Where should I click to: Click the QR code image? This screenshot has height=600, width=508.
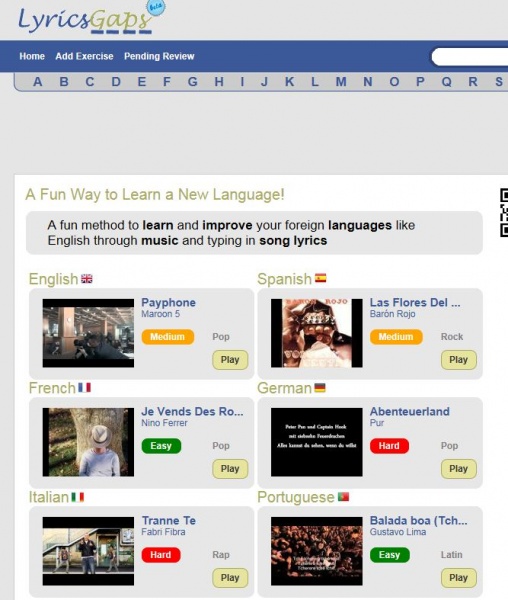[504, 212]
